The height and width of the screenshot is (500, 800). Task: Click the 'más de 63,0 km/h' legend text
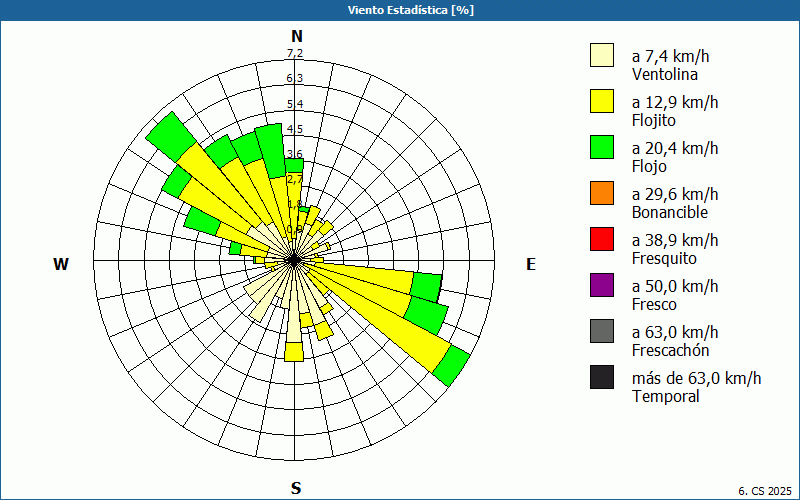tap(696, 378)
